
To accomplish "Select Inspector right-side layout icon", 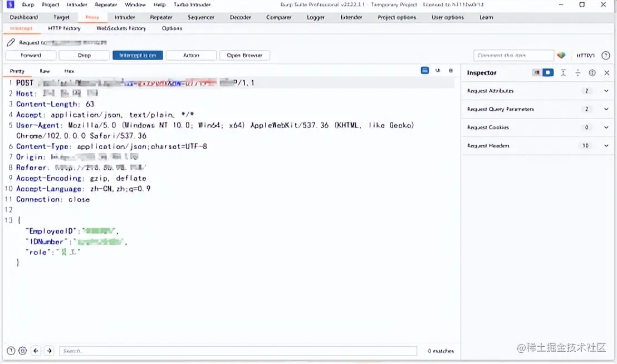I will coord(548,73).
